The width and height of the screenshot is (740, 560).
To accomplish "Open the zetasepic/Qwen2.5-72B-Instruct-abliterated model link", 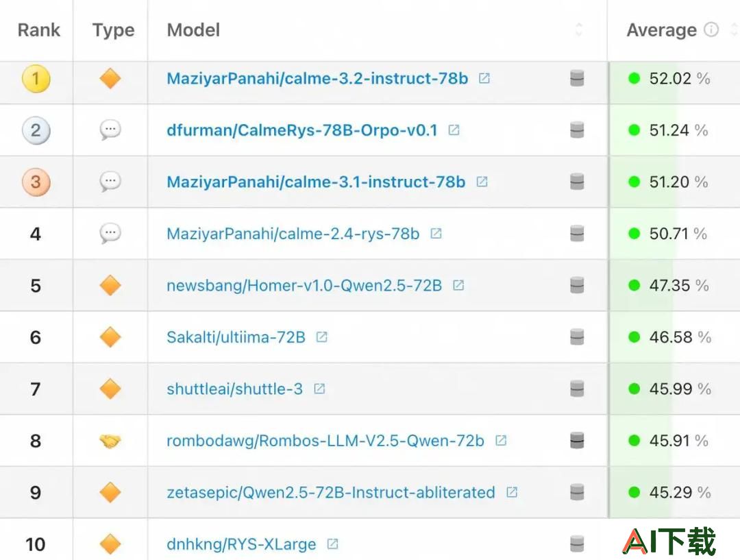I will point(331,492).
